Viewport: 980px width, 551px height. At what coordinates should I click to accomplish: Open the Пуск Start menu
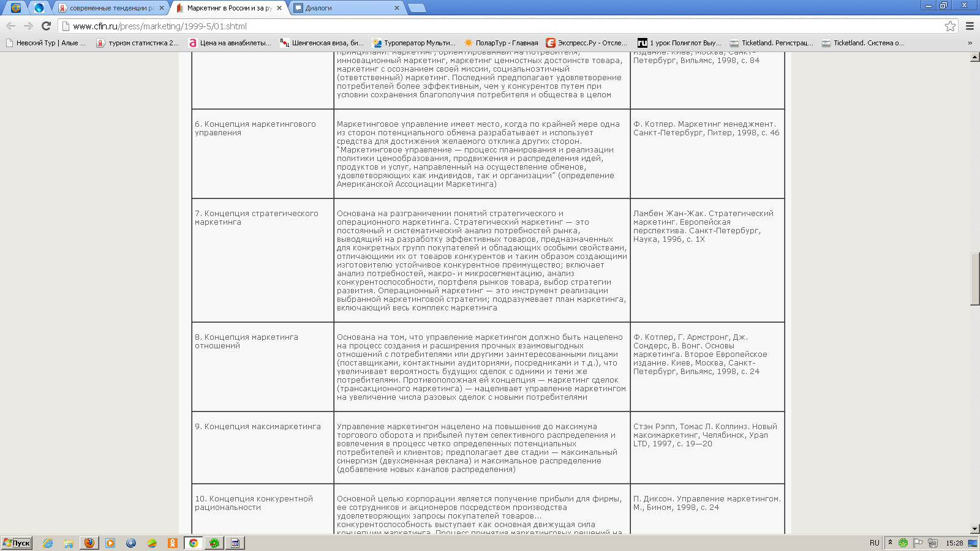pyautogui.click(x=17, y=542)
